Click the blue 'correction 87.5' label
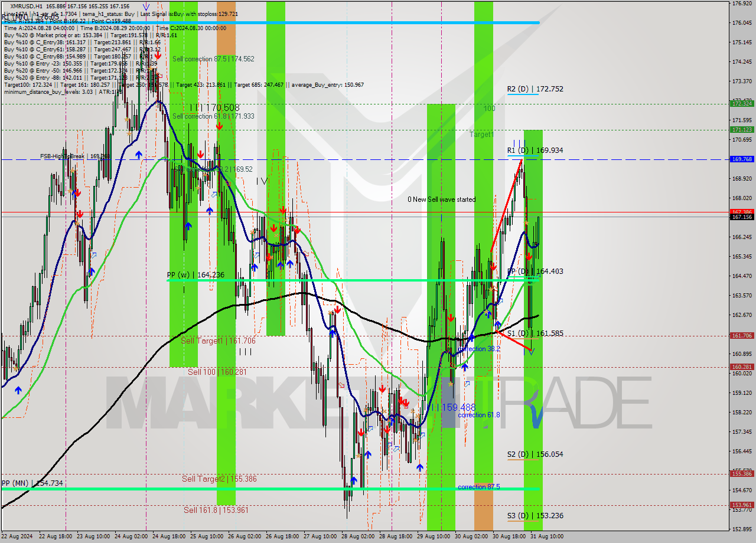Image resolution: width=756 pixels, height=543 pixels. 479,487
